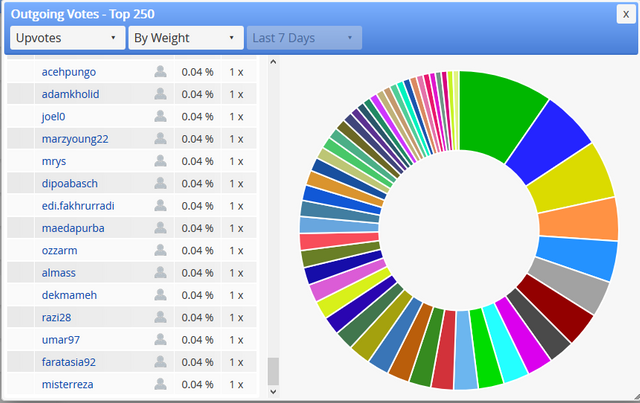The width and height of the screenshot is (640, 403).
Task: Open marzyoung22's account link
Action: [x=75, y=139]
